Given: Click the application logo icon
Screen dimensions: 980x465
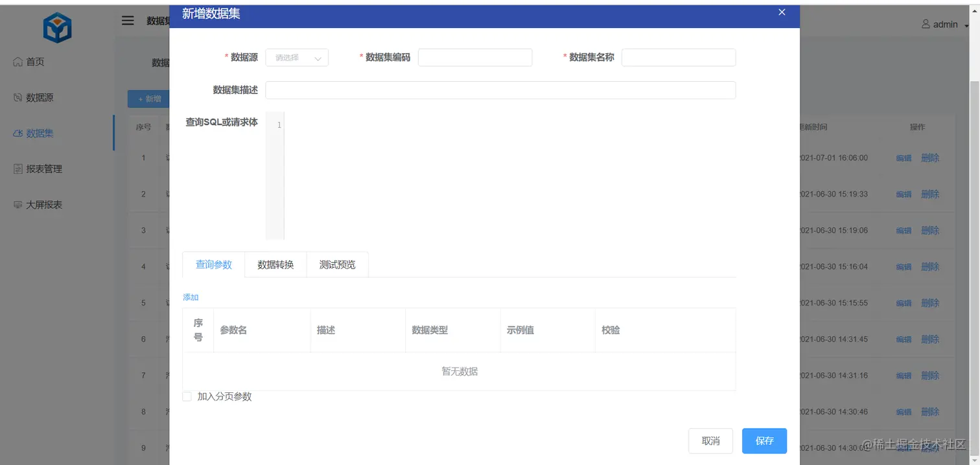Looking at the screenshot, I should (57, 27).
